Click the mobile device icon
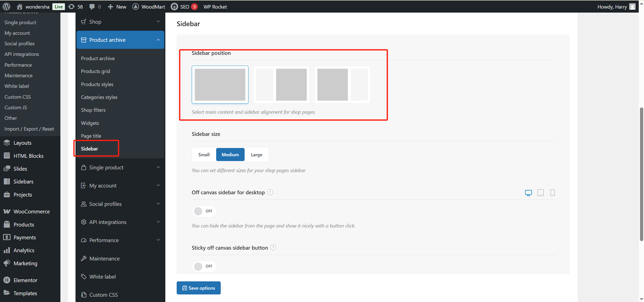644x302 pixels. click(552, 193)
